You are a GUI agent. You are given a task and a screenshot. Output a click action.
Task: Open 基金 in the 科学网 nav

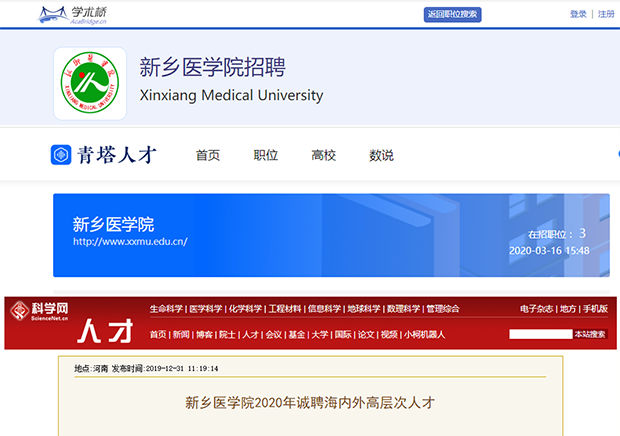[x=297, y=334]
